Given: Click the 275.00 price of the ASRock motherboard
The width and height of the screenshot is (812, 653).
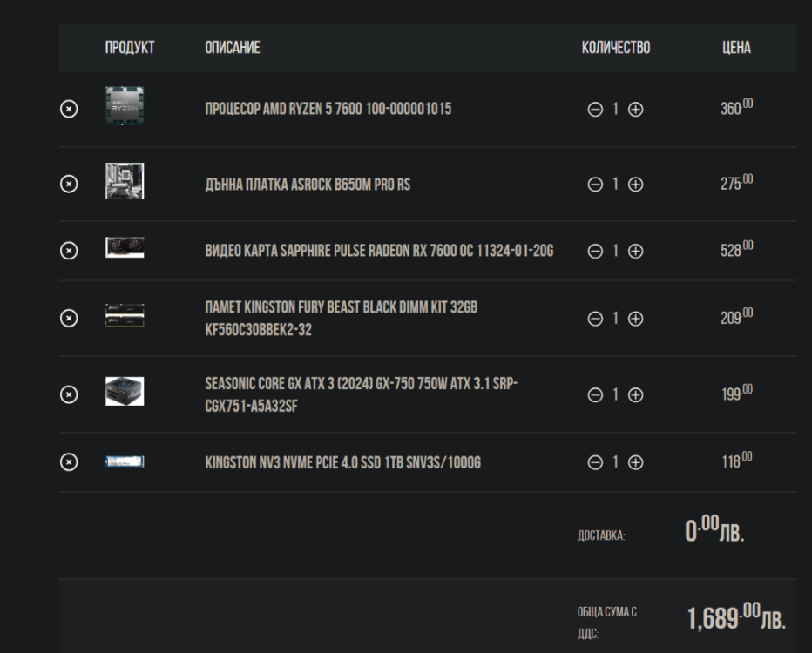Looking at the screenshot, I should pyautogui.click(x=736, y=183).
